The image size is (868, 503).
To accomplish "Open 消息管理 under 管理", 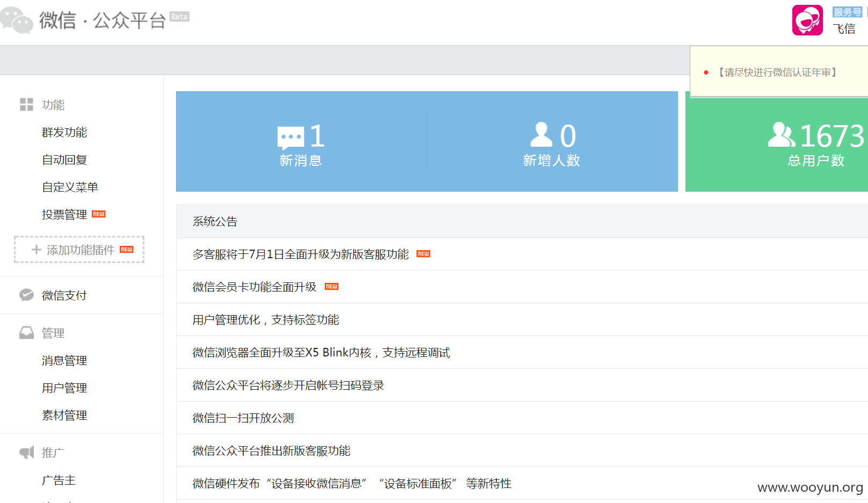I will pyautogui.click(x=64, y=361).
